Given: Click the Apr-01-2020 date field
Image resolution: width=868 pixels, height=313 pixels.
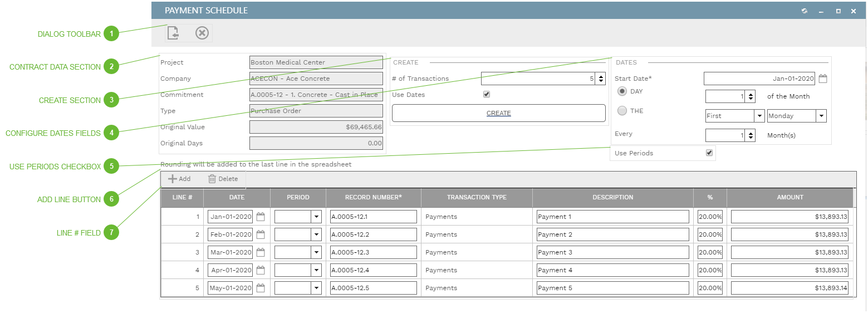Looking at the screenshot, I should coord(231,270).
